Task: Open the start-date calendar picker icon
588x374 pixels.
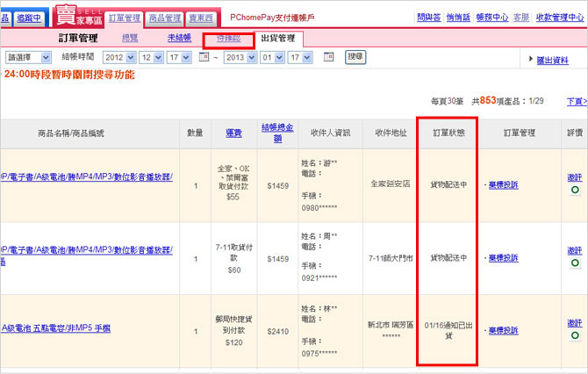Action: coord(205,57)
